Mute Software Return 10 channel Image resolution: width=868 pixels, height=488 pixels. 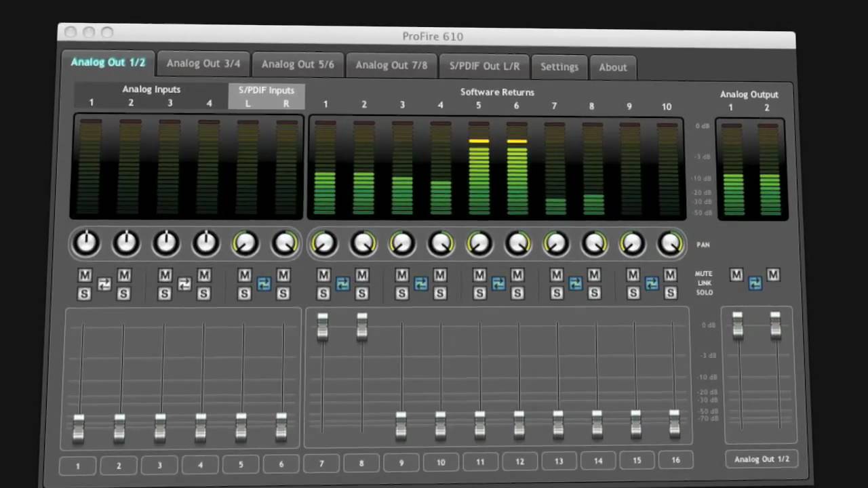(670, 275)
